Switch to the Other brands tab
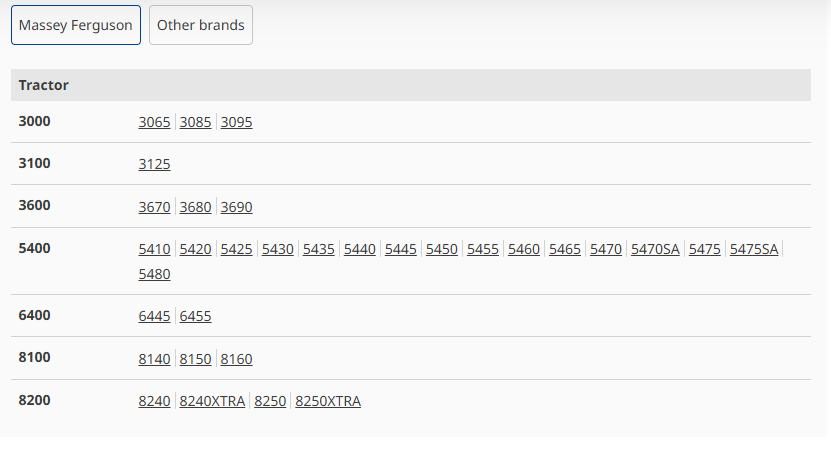The height and width of the screenshot is (457, 831). [x=201, y=25]
